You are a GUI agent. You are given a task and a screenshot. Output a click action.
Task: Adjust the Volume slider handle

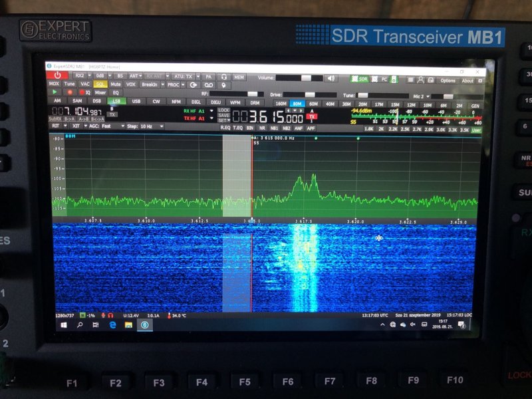click(x=306, y=78)
